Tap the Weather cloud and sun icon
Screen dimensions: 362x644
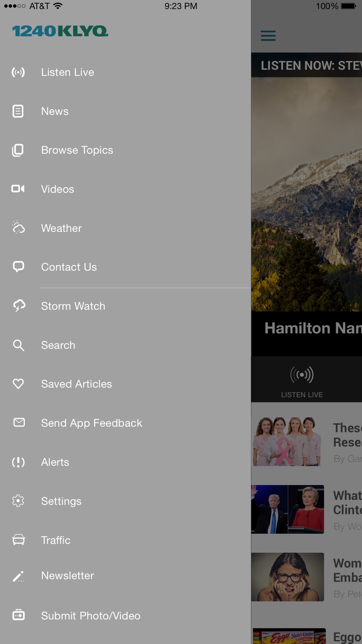tap(18, 227)
